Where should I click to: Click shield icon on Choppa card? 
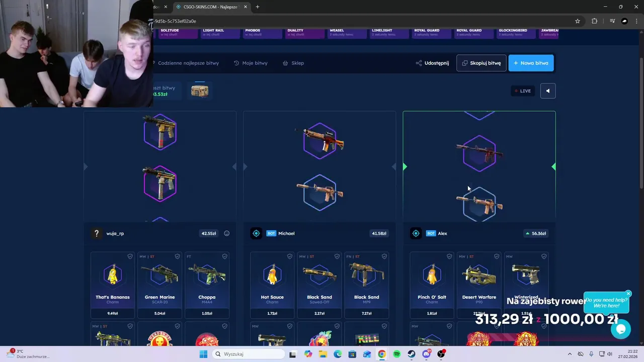224,256
